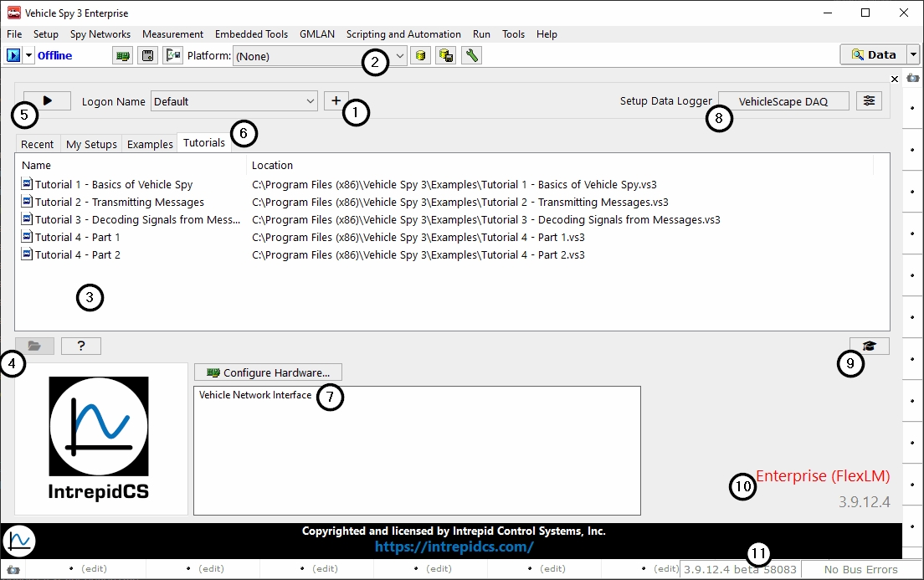Switch to the Examples tab

[150, 144]
